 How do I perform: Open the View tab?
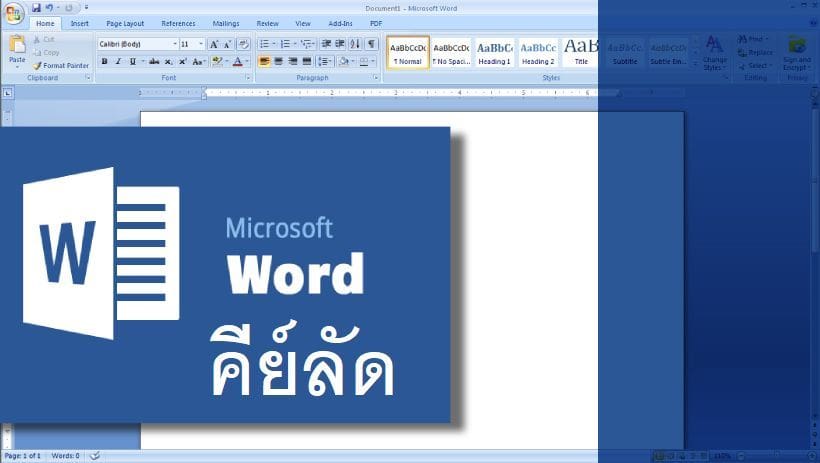click(x=303, y=24)
